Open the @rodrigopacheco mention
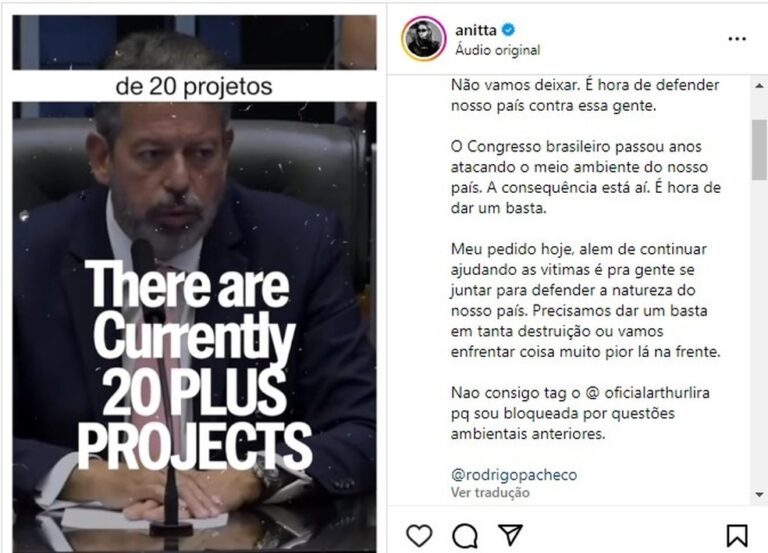 point(514,475)
